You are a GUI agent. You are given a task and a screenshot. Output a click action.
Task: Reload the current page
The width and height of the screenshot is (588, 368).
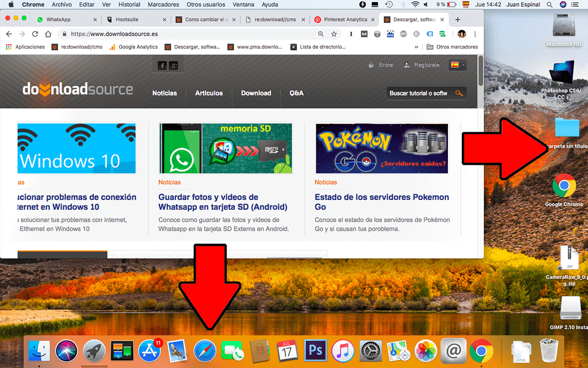tap(35, 34)
